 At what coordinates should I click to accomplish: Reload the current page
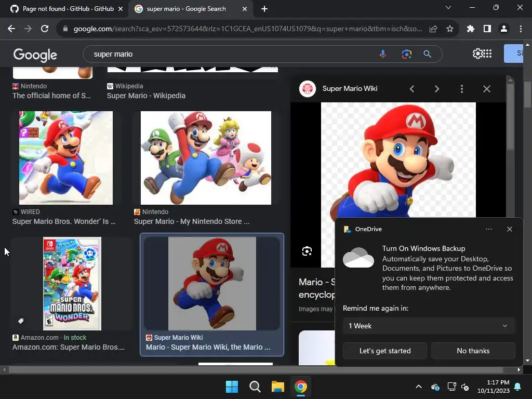click(x=45, y=29)
